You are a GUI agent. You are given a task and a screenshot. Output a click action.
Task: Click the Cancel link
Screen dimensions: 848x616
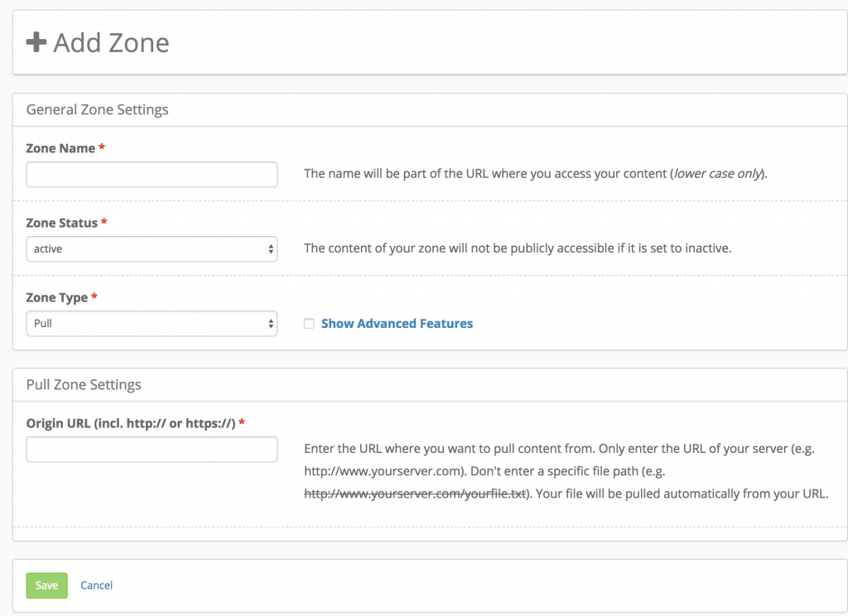coord(96,585)
